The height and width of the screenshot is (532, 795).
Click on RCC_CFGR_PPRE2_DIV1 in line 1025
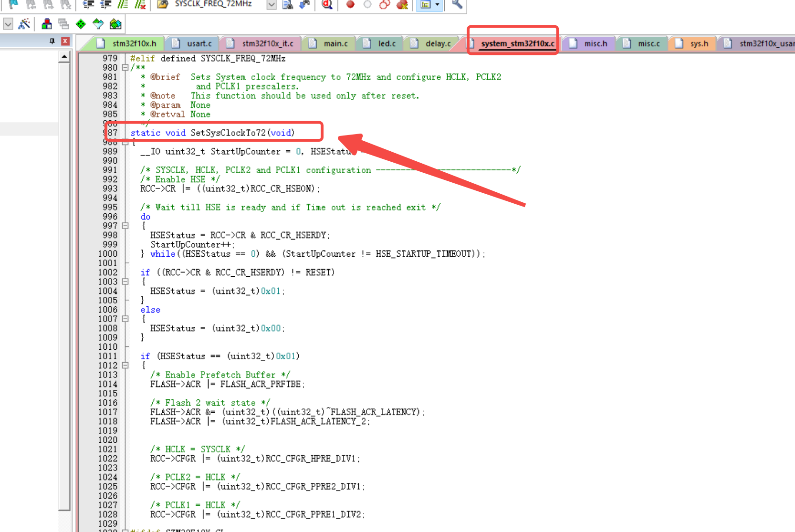[313, 486]
